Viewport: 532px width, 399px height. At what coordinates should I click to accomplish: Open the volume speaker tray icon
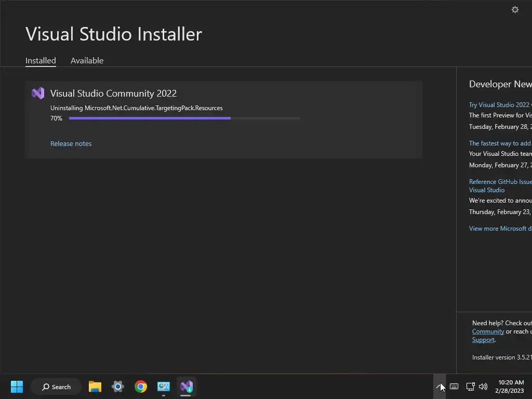pos(483,387)
